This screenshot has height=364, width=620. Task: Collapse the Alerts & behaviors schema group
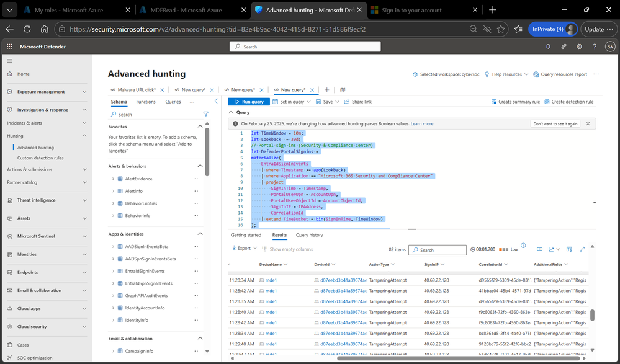coord(200,166)
